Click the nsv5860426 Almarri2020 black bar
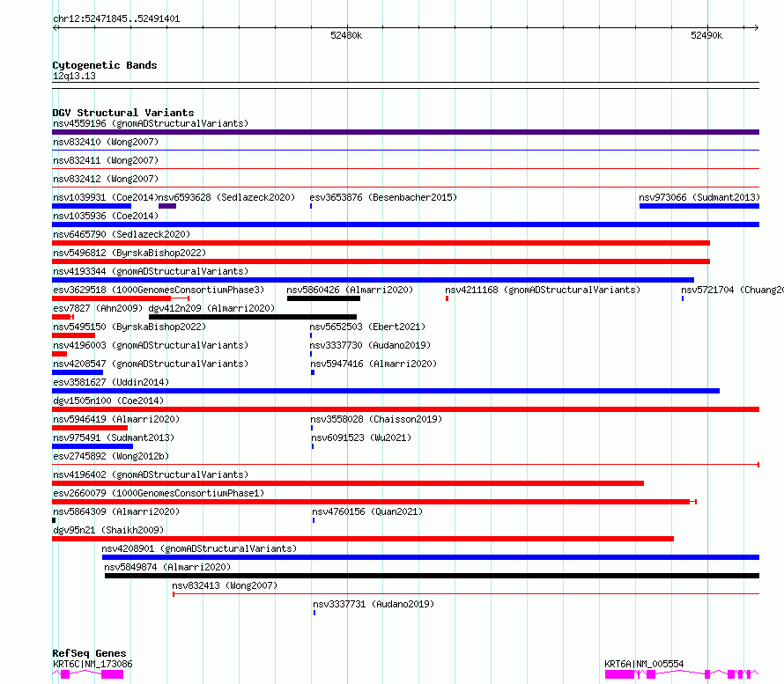Image resolution: width=784 pixels, height=684 pixels. point(323,298)
